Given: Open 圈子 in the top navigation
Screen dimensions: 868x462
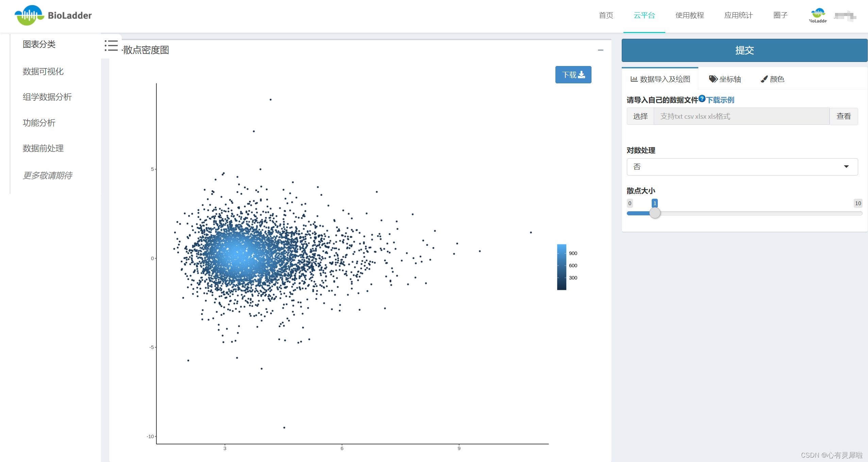Looking at the screenshot, I should tap(780, 15).
